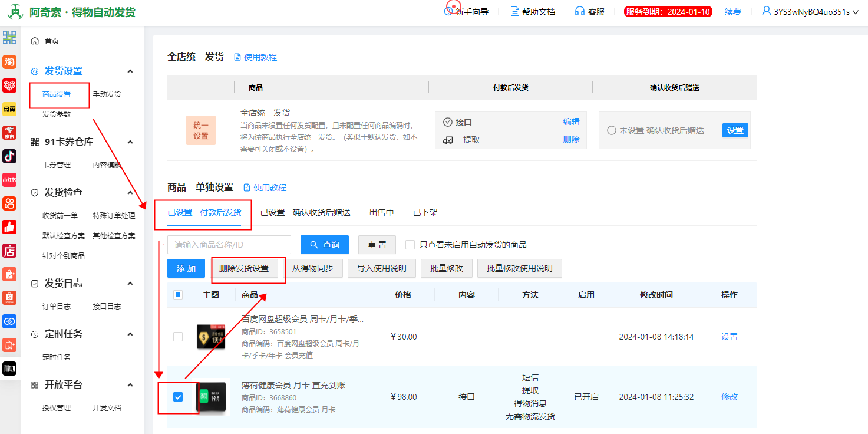Click 修改 link for 薄荷健康会员 row
This screenshot has width=868, height=434.
click(x=730, y=397)
